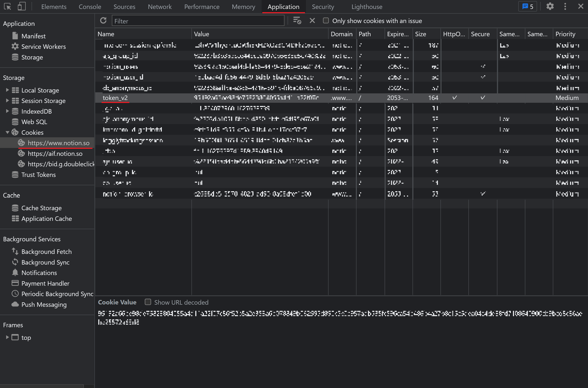Image resolution: width=588 pixels, height=388 pixels.
Task: Open the Service Workers item
Action: (43, 46)
